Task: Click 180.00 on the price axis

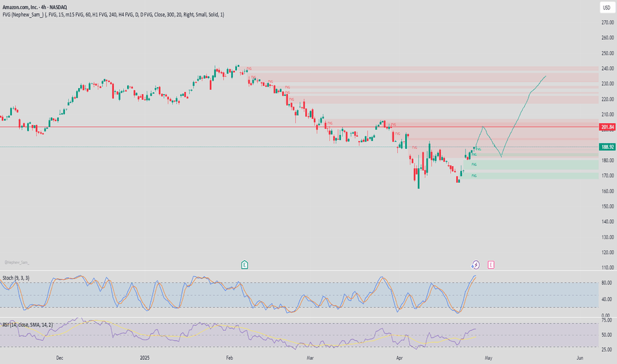Action: tap(608, 161)
